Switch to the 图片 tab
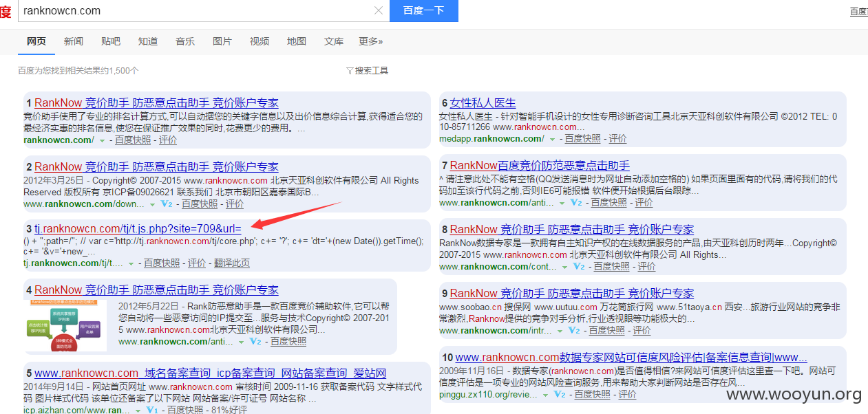Screen dimensions: 868x414 (x=222, y=41)
